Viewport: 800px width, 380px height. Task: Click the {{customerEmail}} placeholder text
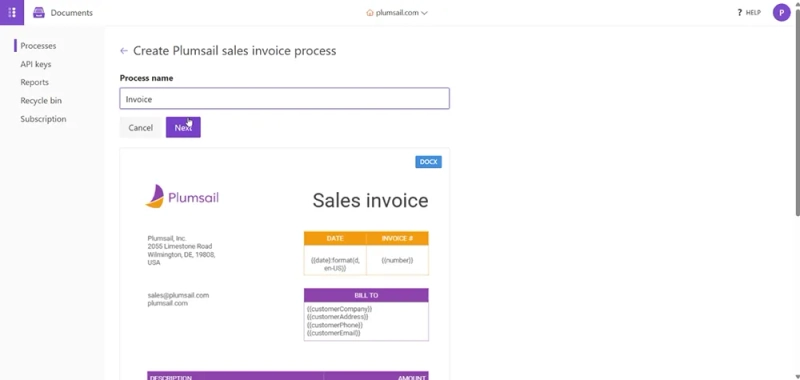334,333
